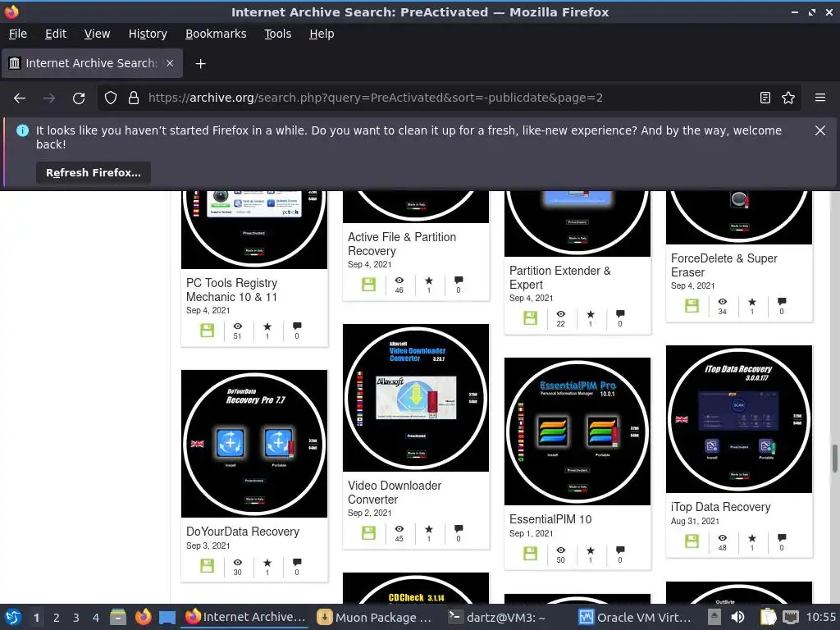Open the History menu
The width and height of the screenshot is (840, 630).
pos(148,34)
